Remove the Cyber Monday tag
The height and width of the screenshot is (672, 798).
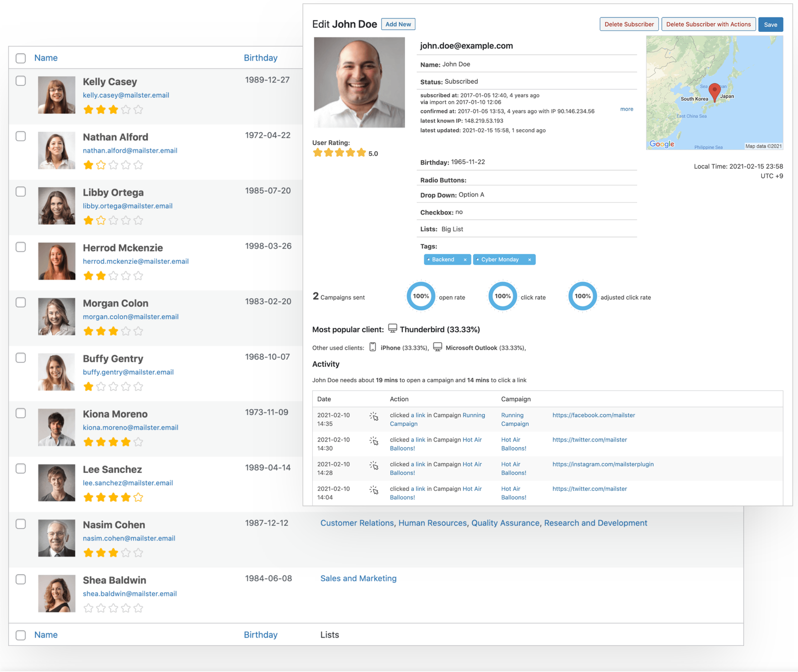pos(529,260)
